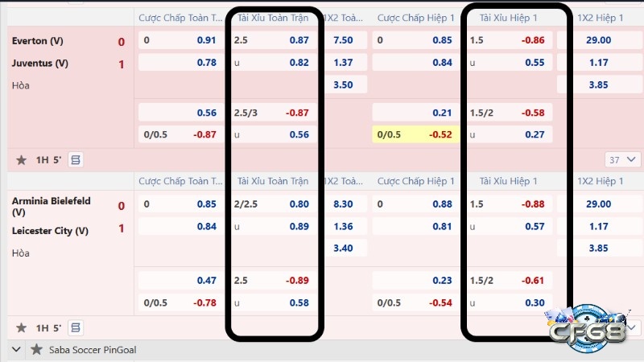Open stats icon beside Bielefeld match timer
Viewport: 644px width, 362px height.
(76, 327)
